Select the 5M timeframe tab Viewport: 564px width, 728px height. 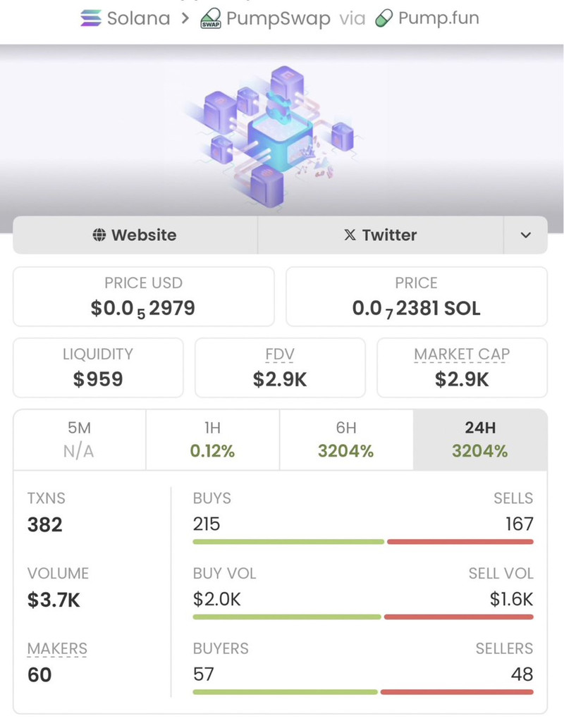[79, 440]
